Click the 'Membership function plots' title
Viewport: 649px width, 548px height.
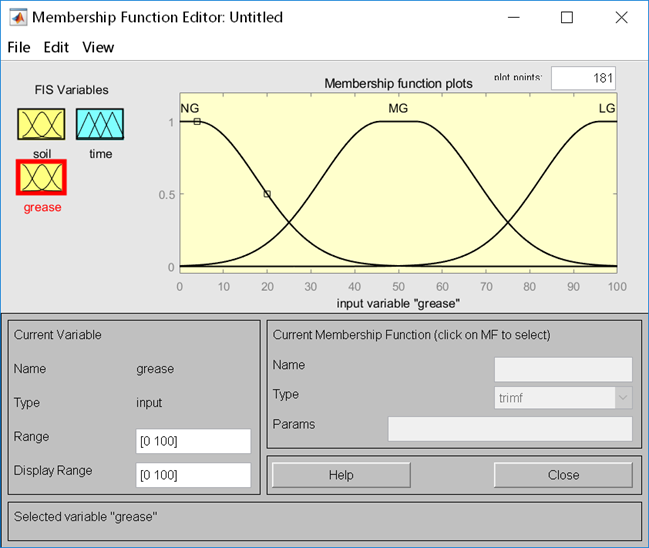click(398, 84)
